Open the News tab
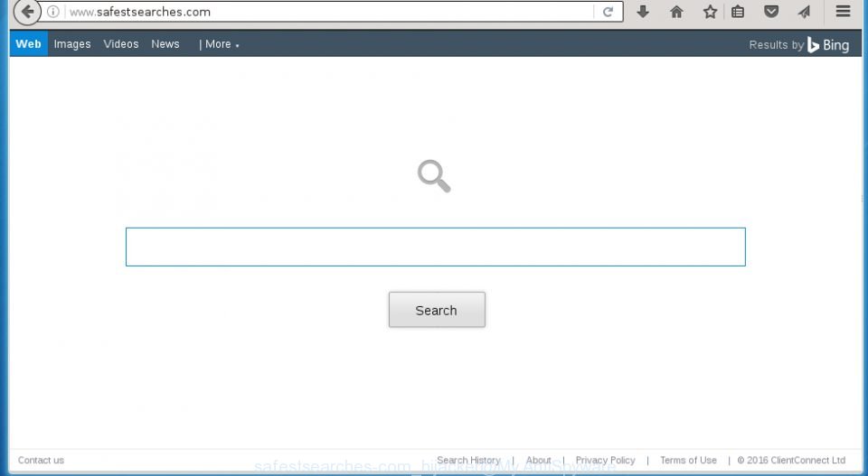The image size is (868, 476). [x=165, y=44]
